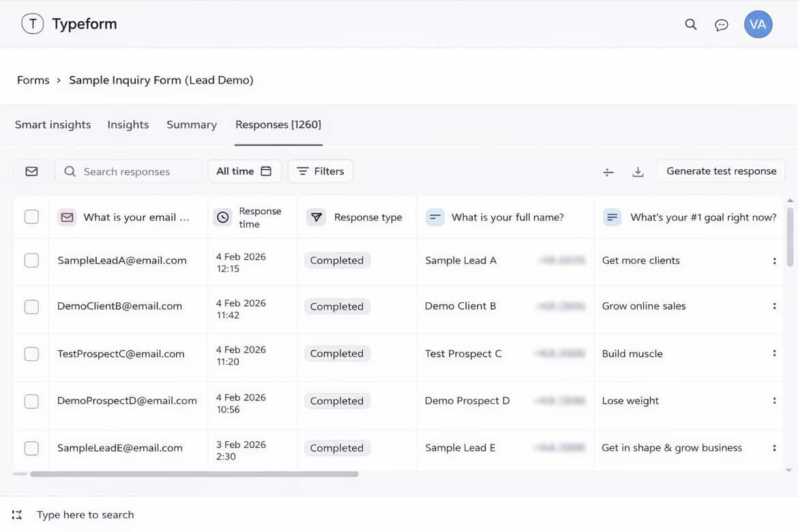
Task: Go to the Forms breadcrumb link
Action: click(x=33, y=80)
